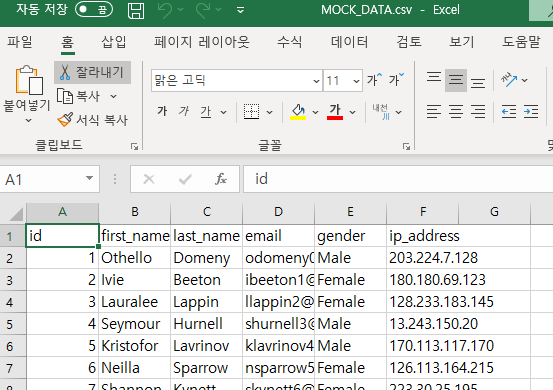Apply red font color 가

pos(335,112)
